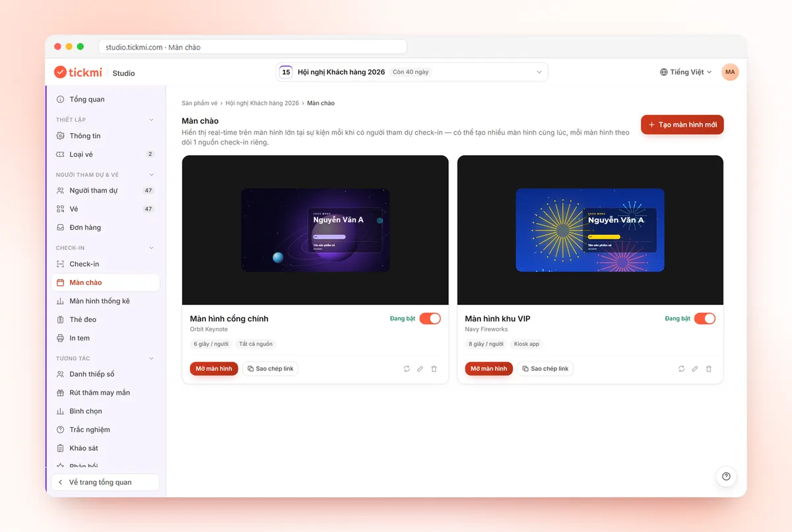Disable the Màn hình cổng chính toggle
792x532 pixels.
(430, 319)
